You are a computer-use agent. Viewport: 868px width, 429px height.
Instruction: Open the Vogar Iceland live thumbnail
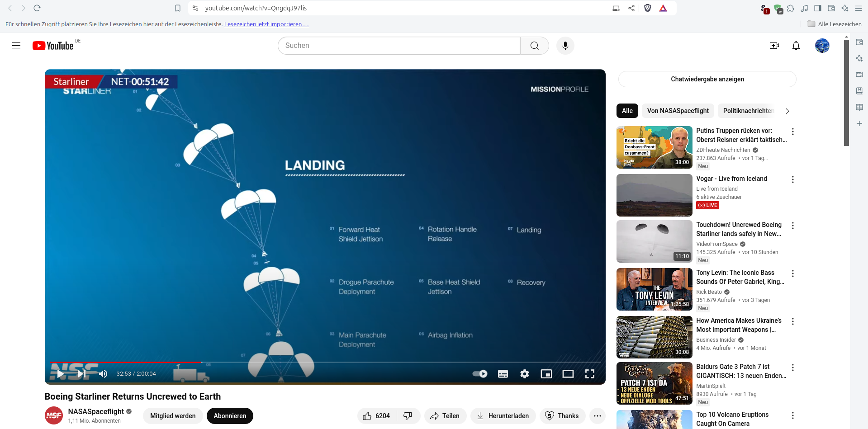click(655, 195)
